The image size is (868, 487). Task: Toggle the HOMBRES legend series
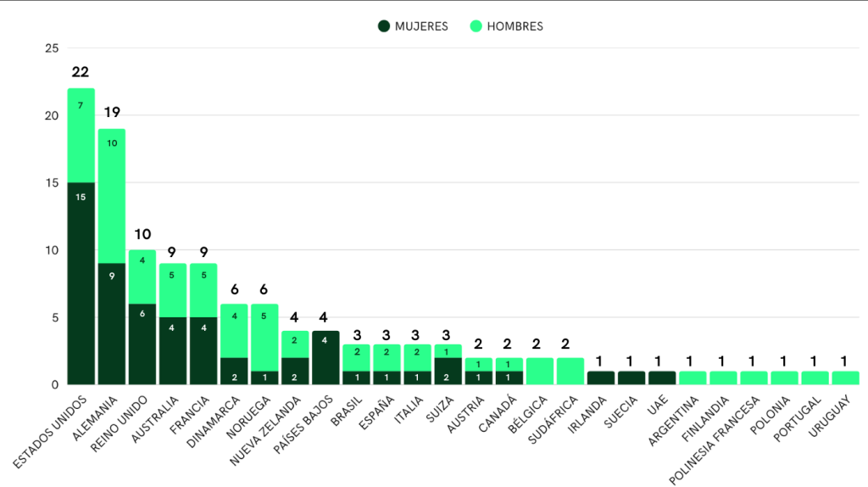click(515, 26)
